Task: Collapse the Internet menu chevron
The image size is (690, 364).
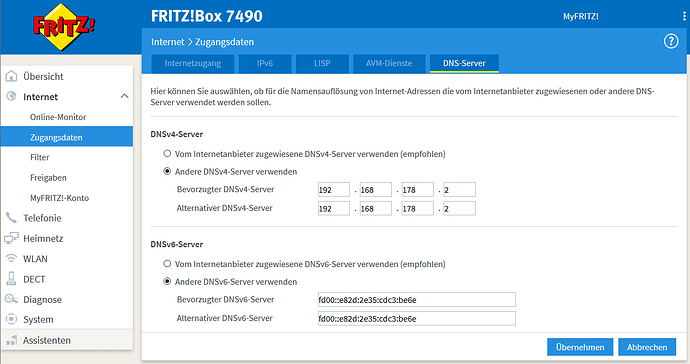Action: pos(125,96)
